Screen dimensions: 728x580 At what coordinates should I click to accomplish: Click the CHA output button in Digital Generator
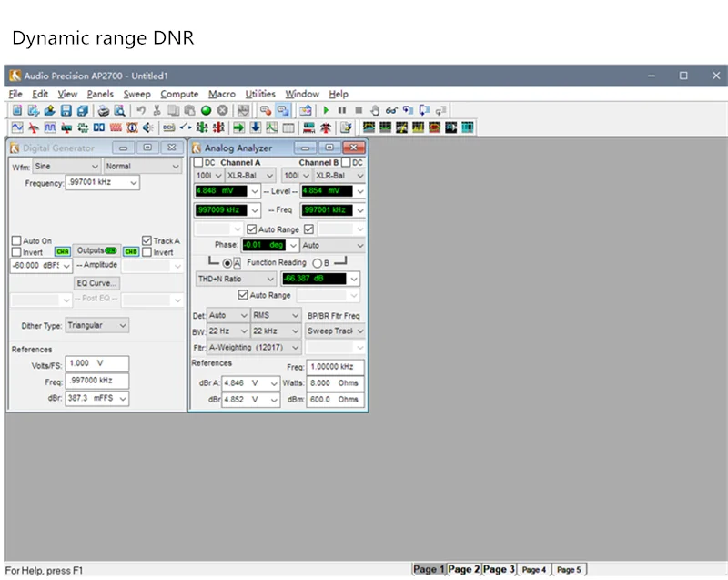[x=63, y=251]
